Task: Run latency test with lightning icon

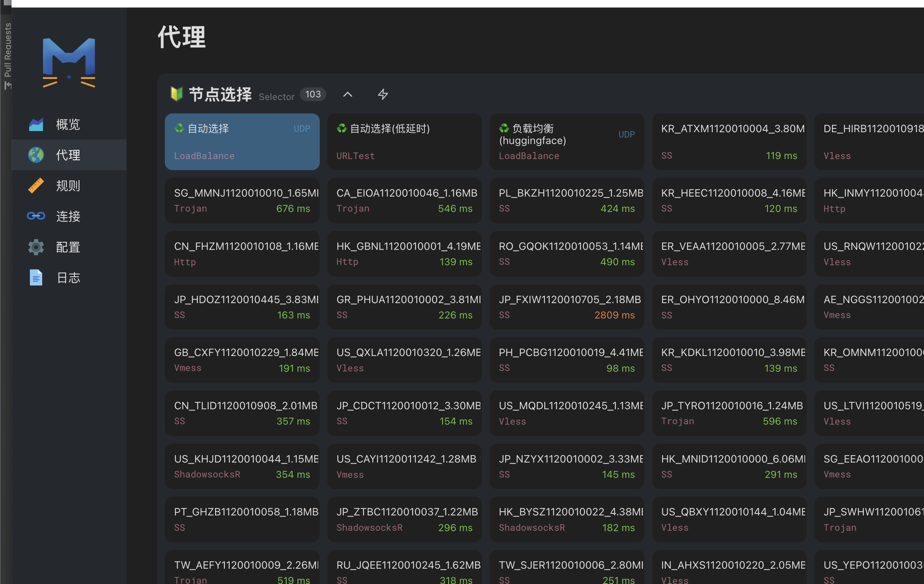Action: coord(383,94)
